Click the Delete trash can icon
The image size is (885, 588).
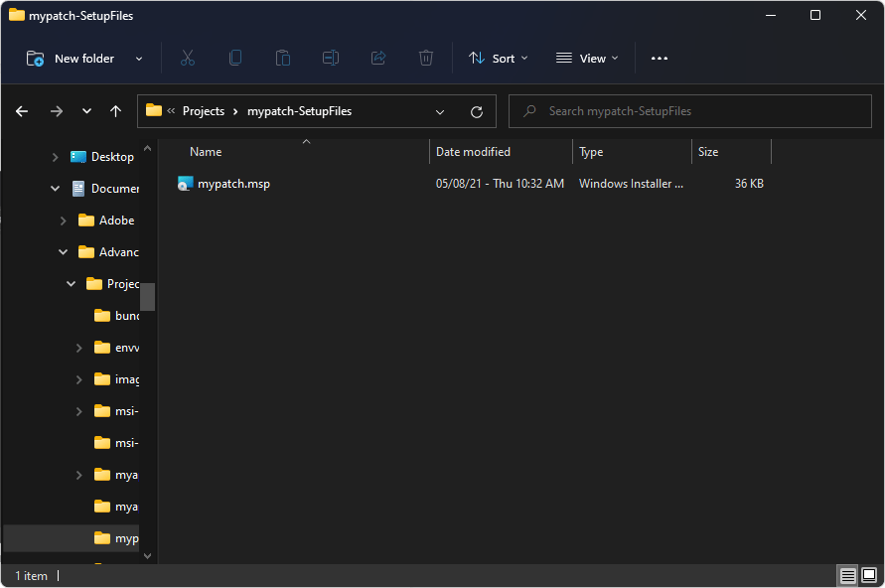[x=426, y=59]
